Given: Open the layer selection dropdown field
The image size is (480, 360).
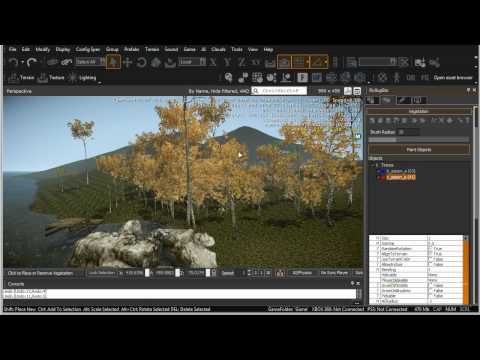Looking at the screenshot, I should pyautogui.click(x=378, y=62).
